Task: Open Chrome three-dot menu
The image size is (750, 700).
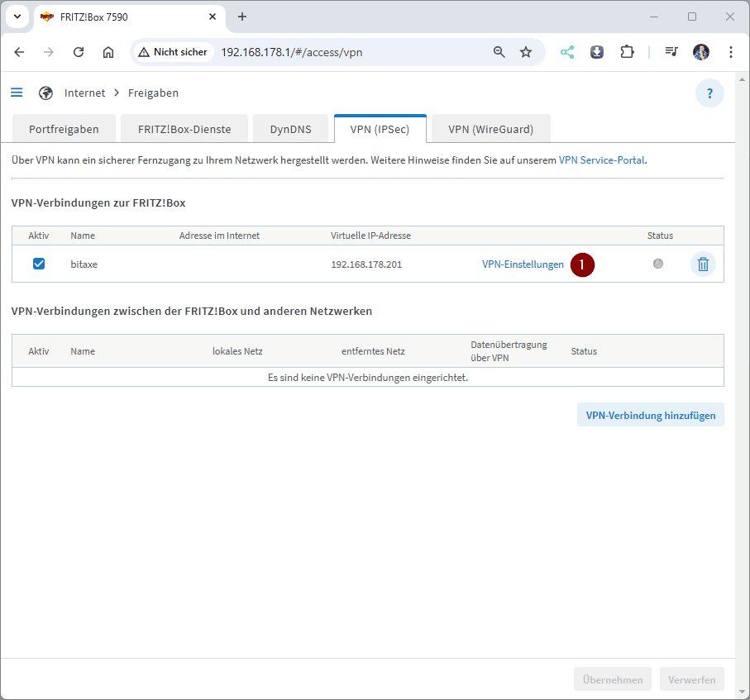Action: coord(731,52)
